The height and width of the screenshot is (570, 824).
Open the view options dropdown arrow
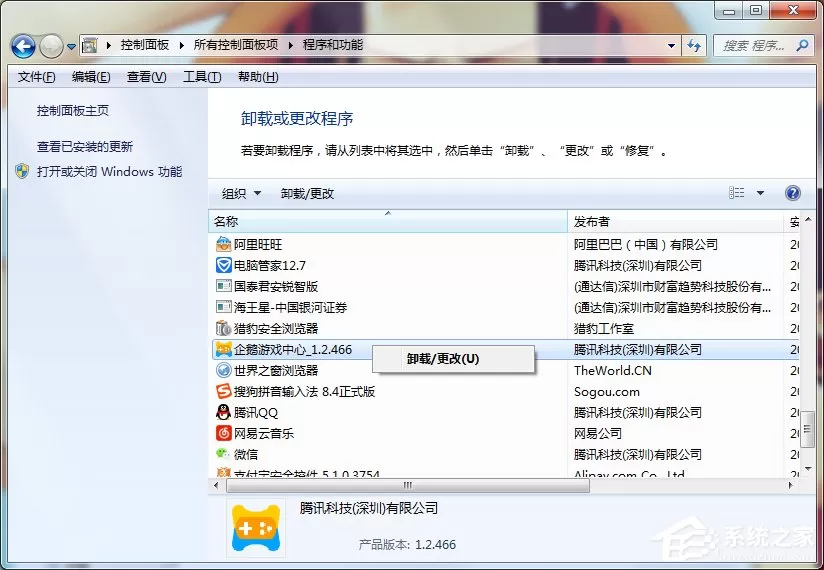point(760,193)
